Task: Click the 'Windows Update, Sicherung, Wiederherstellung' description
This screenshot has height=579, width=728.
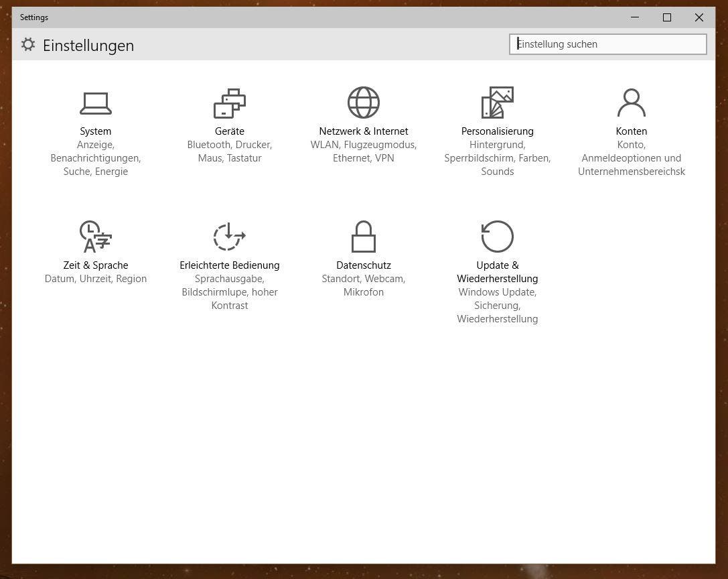Action: coord(497,306)
